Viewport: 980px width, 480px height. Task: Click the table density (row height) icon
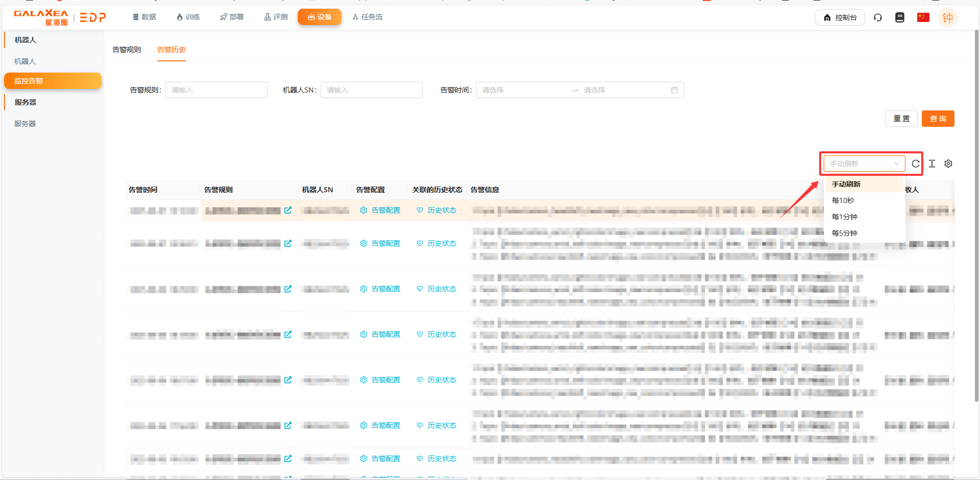click(932, 164)
